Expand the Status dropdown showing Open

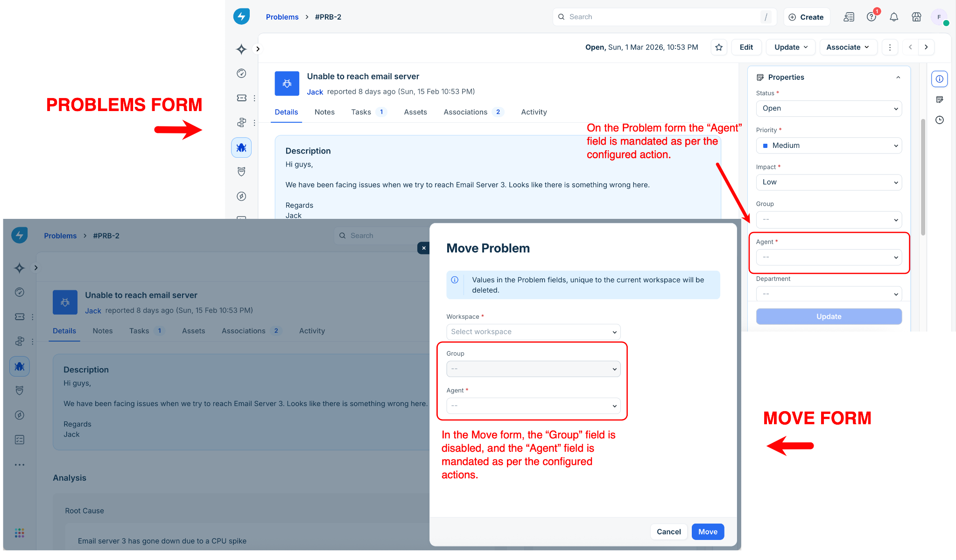pos(829,109)
